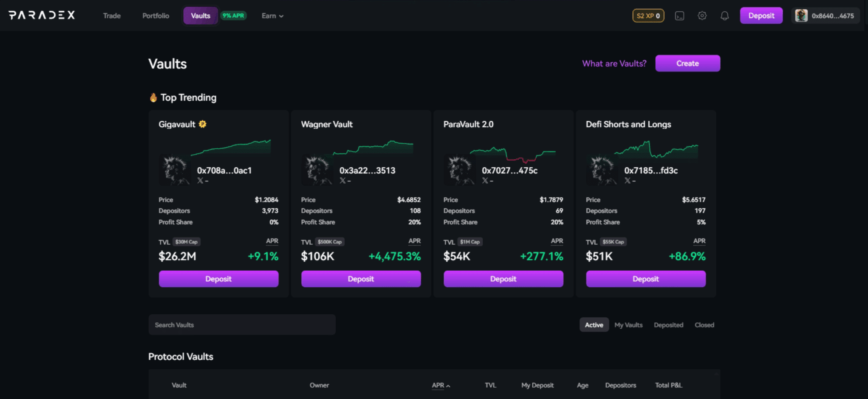868x399 pixels.
Task: Open the settings gear icon
Action: click(702, 16)
